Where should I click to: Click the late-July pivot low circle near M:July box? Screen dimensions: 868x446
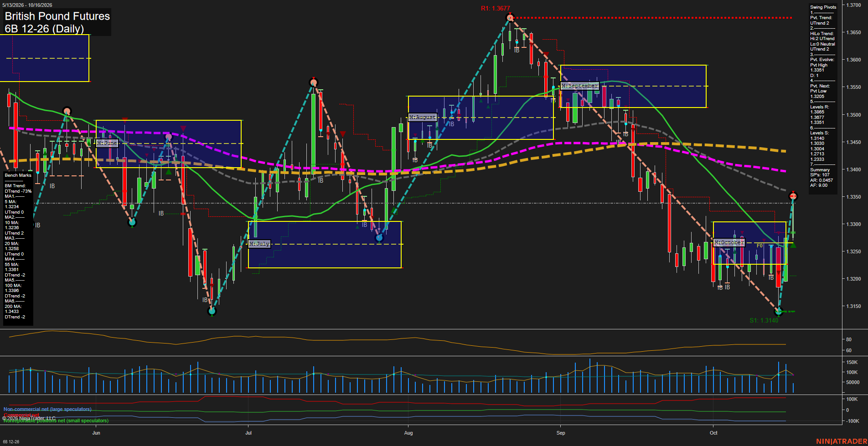click(379, 237)
